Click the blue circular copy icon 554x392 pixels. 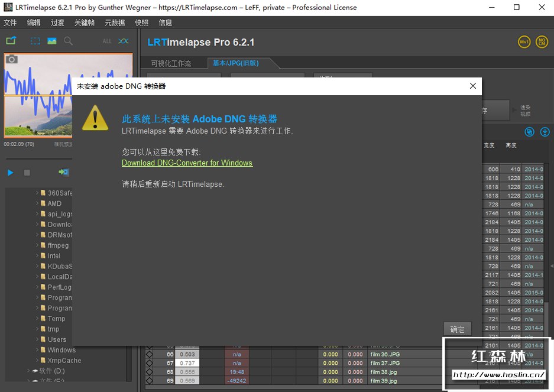pos(529,132)
